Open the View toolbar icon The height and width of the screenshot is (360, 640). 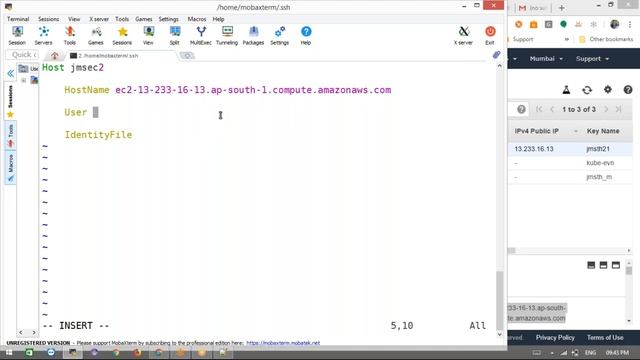pyautogui.click(x=148, y=35)
